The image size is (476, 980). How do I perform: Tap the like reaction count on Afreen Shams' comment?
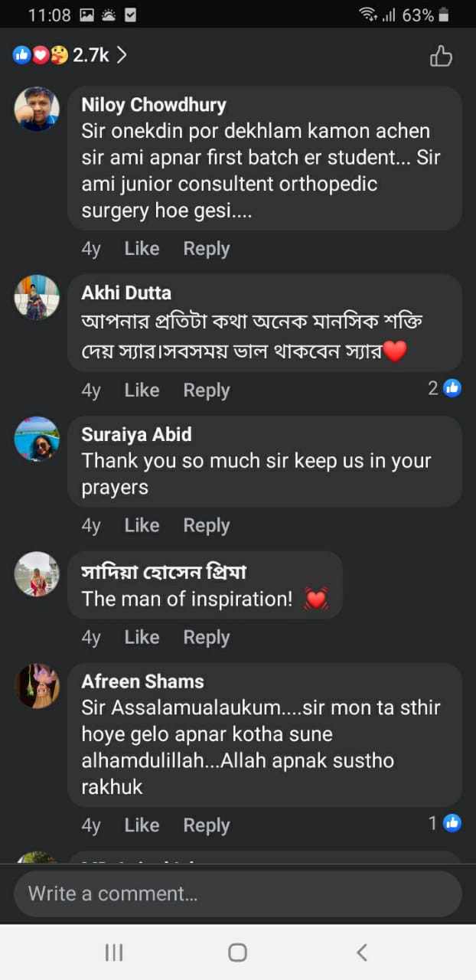tap(445, 823)
